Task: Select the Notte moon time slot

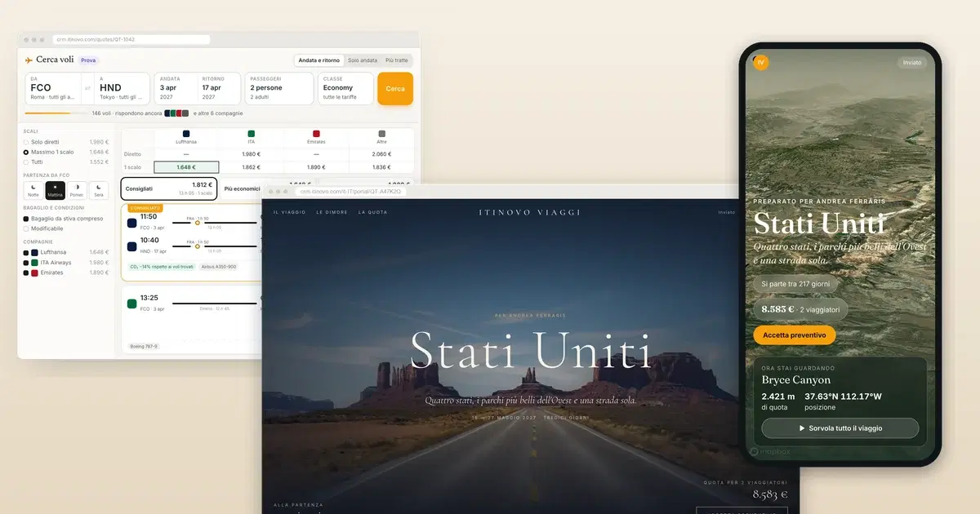Action: (x=33, y=190)
